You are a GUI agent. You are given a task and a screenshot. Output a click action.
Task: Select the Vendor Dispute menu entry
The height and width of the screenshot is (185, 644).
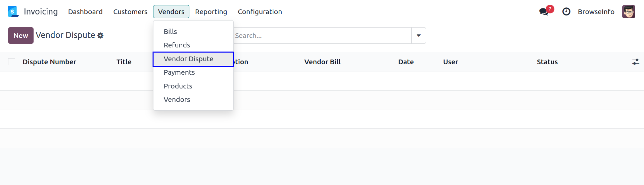tap(188, 59)
